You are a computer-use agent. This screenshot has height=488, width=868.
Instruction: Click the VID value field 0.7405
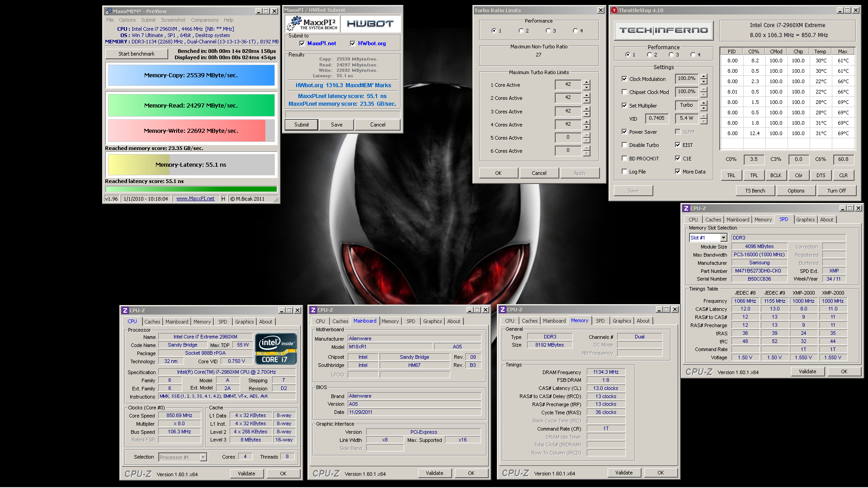(656, 118)
